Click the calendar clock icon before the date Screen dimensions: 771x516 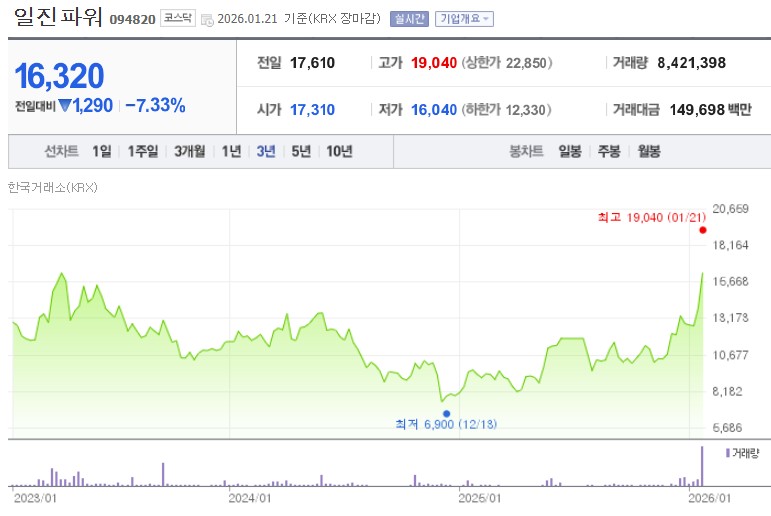[x=208, y=20]
